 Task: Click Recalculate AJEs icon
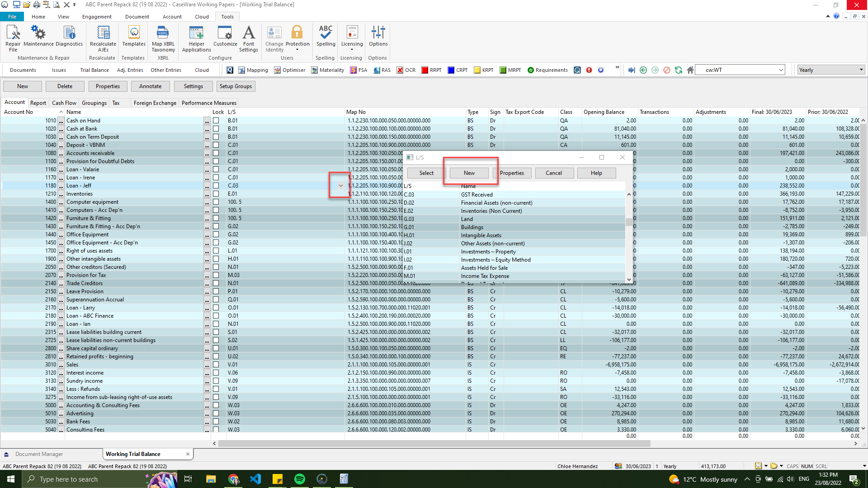coord(103,39)
